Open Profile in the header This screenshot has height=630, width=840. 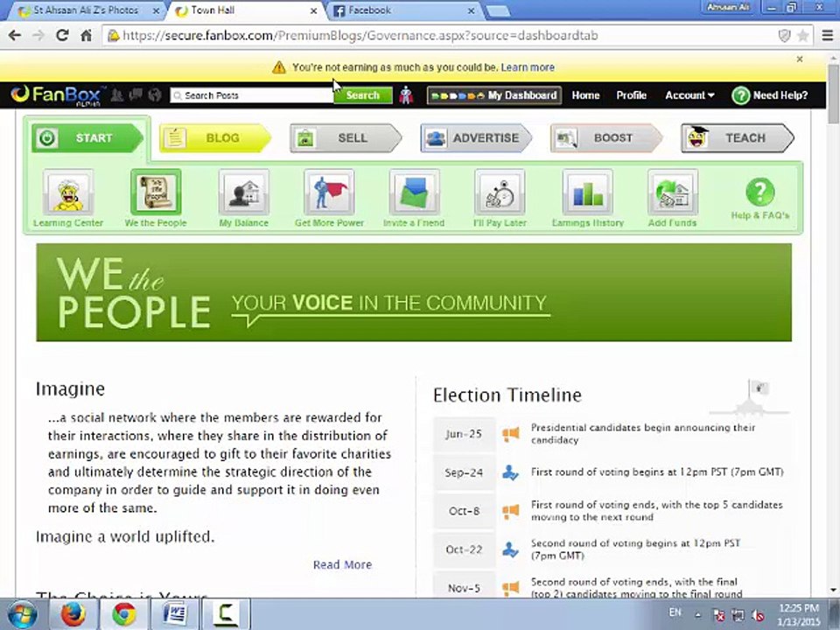click(x=631, y=95)
